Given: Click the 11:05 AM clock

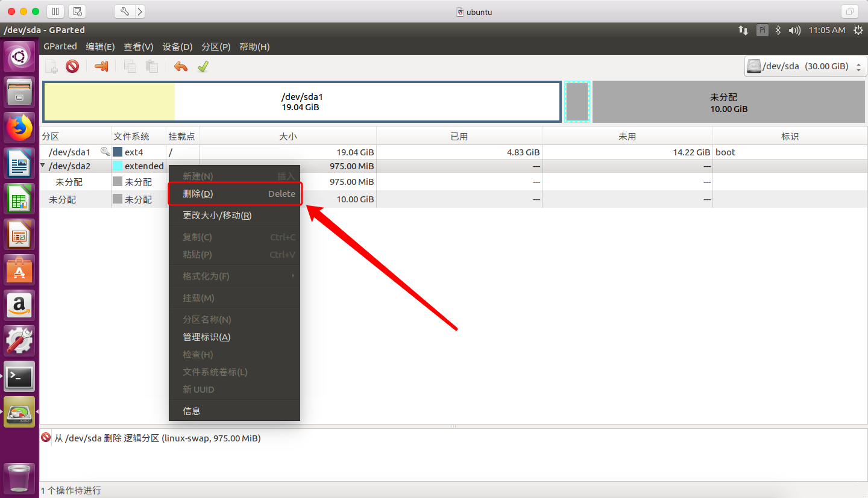Looking at the screenshot, I should (x=827, y=30).
